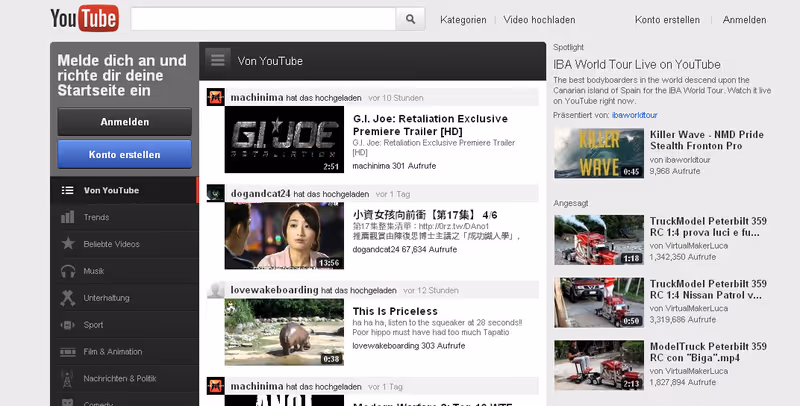The width and height of the screenshot is (800, 406).
Task: Select the Trends chart icon
Action: pos(68,217)
